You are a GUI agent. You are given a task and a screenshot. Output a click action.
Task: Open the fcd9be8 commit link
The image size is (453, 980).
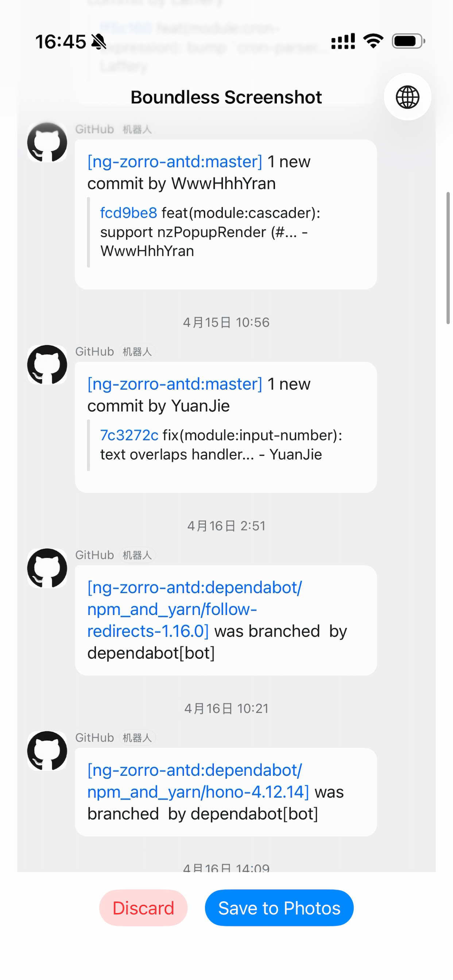129,213
